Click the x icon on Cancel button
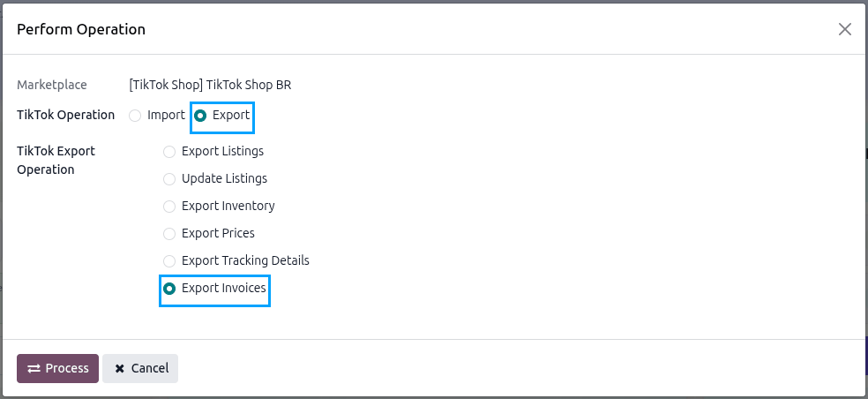Viewport: 868px width, 399px height. [x=120, y=368]
